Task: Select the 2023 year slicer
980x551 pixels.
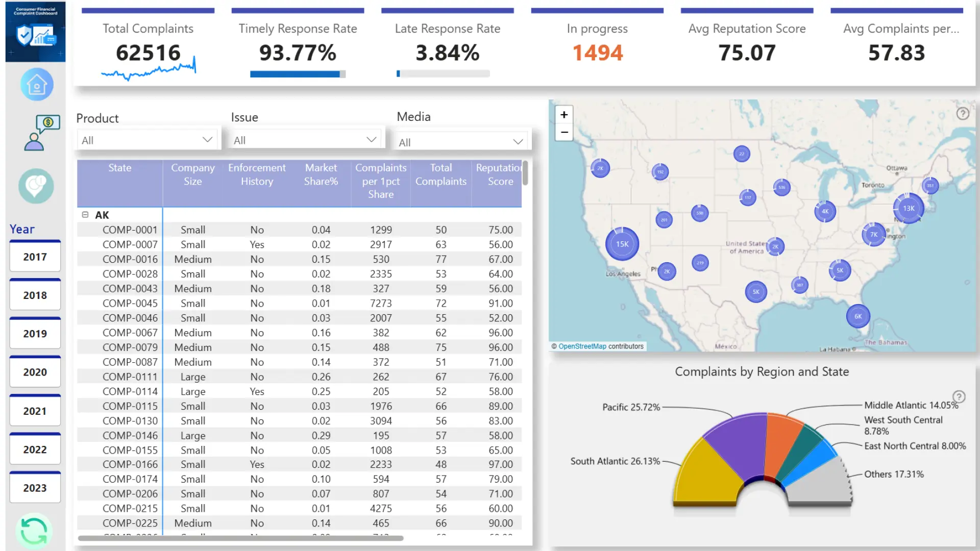Action: 35,488
